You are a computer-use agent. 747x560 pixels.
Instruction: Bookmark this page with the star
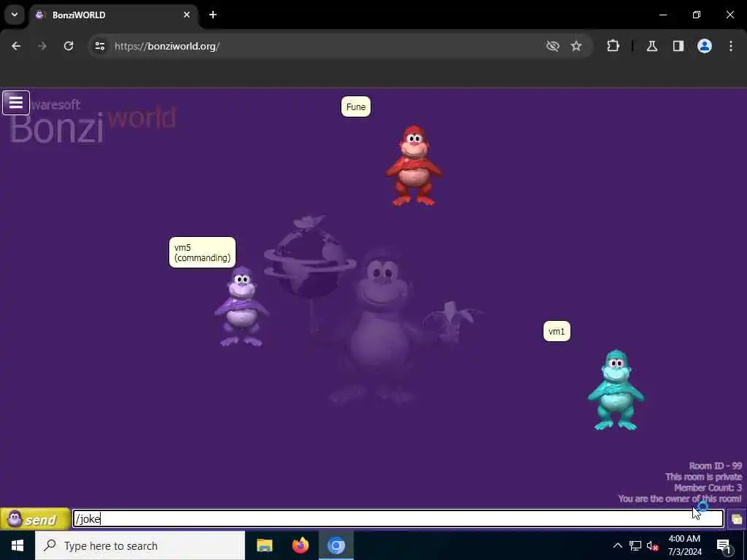click(576, 46)
